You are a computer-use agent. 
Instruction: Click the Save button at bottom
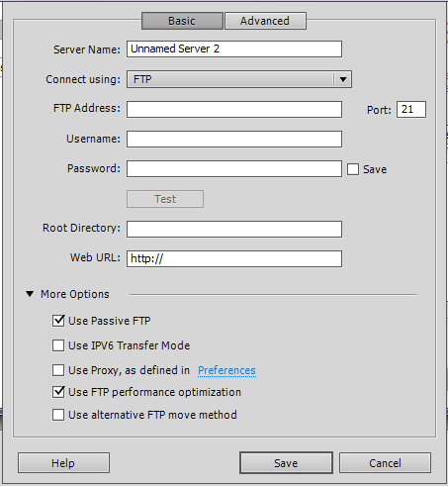point(286,463)
